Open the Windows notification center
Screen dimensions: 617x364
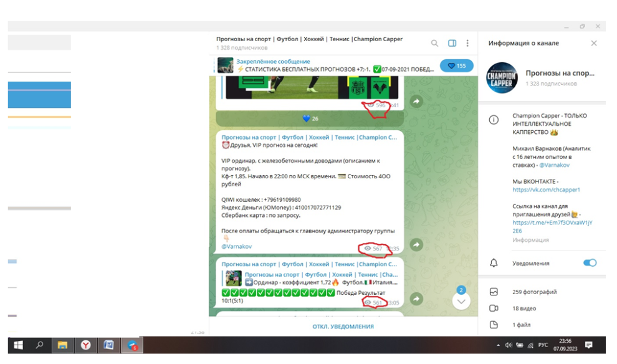(589, 345)
